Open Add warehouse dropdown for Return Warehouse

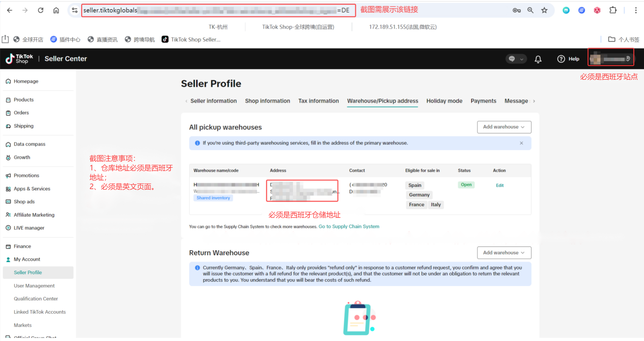coord(504,253)
